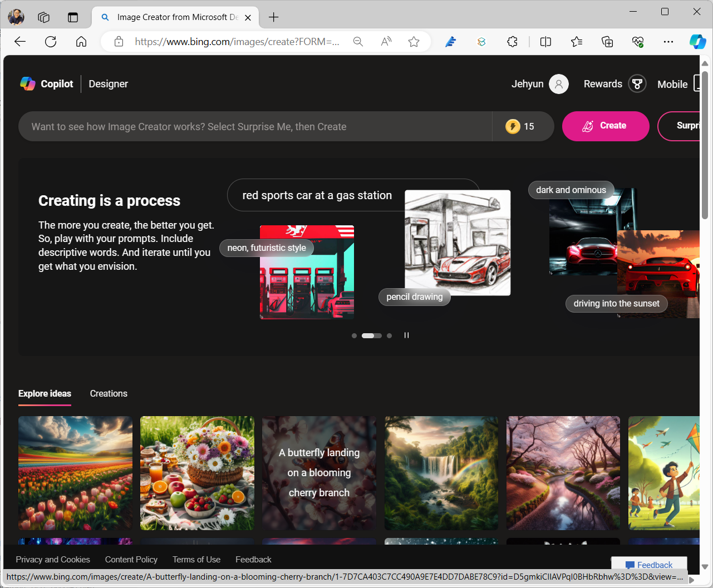
Task: Open the Privacy and Cookies link
Action: click(x=53, y=560)
